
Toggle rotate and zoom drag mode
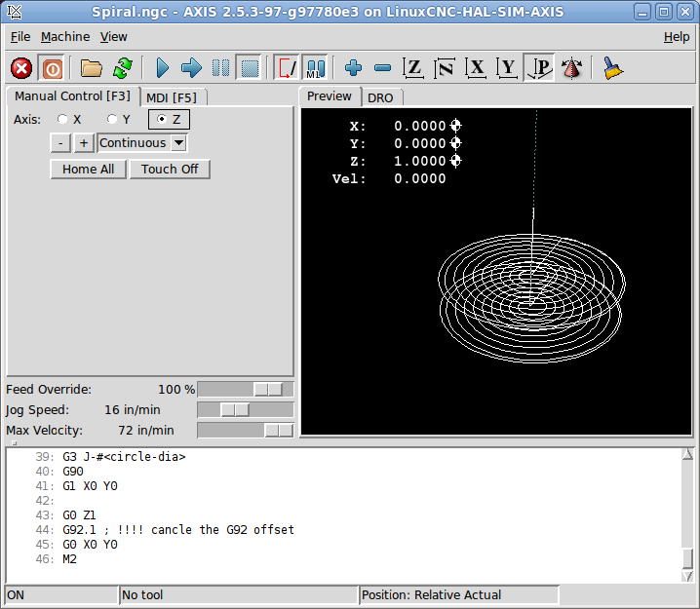(x=571, y=69)
